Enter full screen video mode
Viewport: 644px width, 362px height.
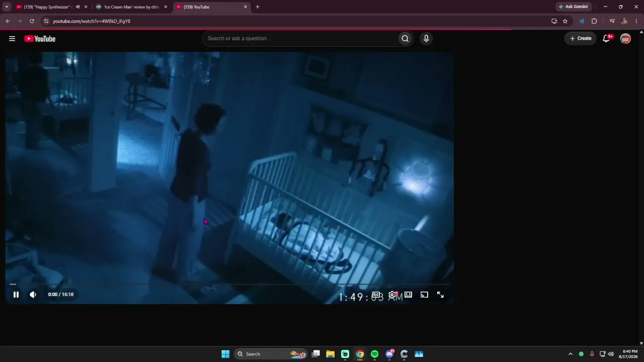pyautogui.click(x=440, y=295)
